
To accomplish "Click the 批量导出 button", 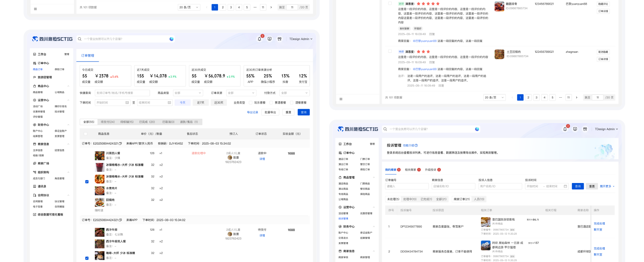I will [x=270, y=112].
